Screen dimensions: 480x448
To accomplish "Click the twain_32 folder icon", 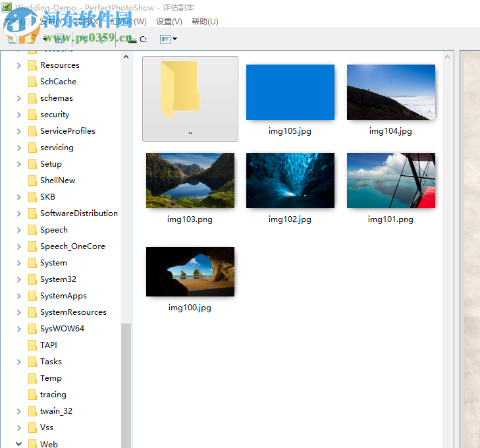I will (x=32, y=411).
